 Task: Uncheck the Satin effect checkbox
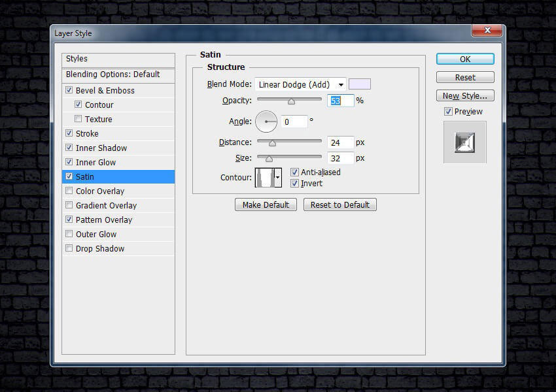(69, 176)
